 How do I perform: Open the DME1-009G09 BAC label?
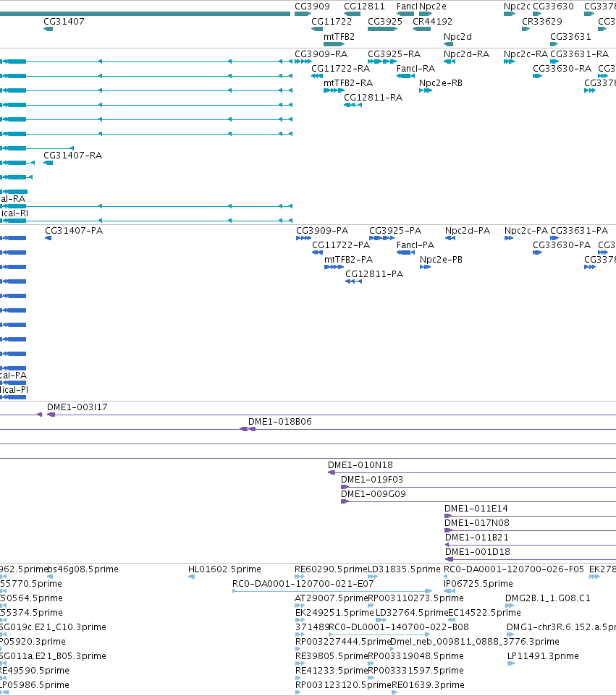[374, 494]
